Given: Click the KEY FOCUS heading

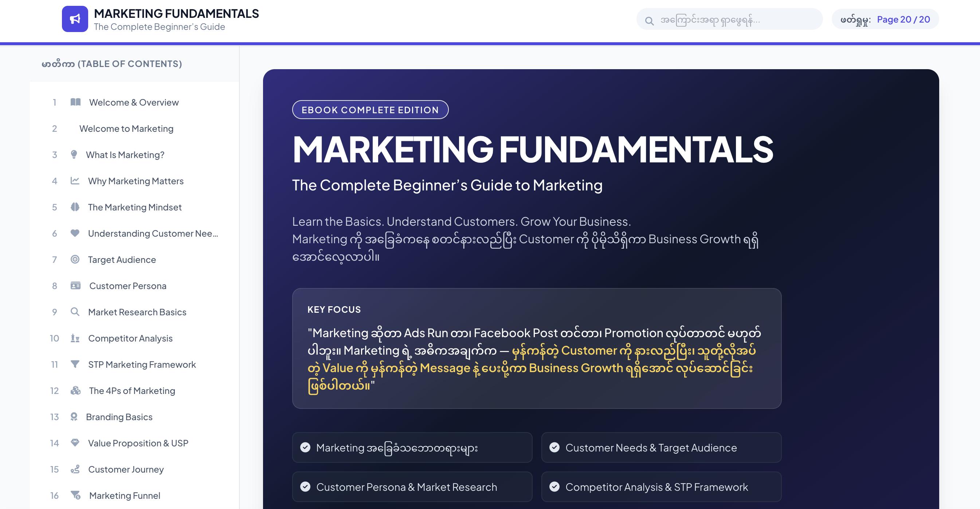Looking at the screenshot, I should (334, 309).
